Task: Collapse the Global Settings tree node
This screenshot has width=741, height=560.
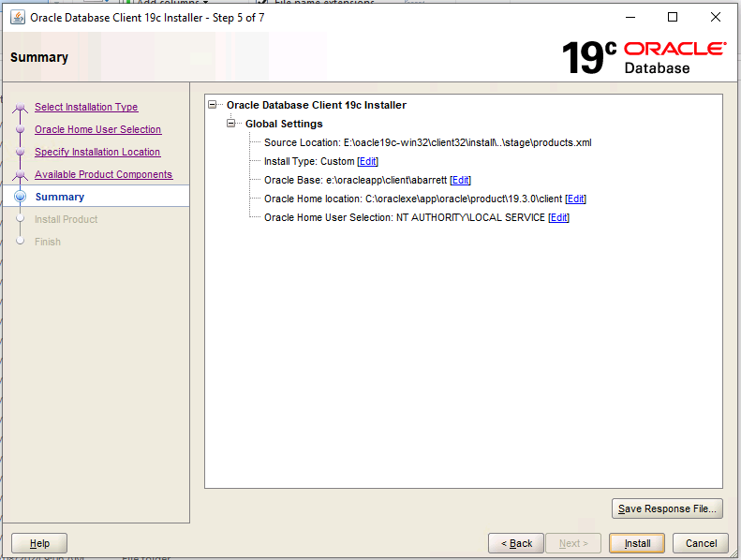Action: pos(231,124)
